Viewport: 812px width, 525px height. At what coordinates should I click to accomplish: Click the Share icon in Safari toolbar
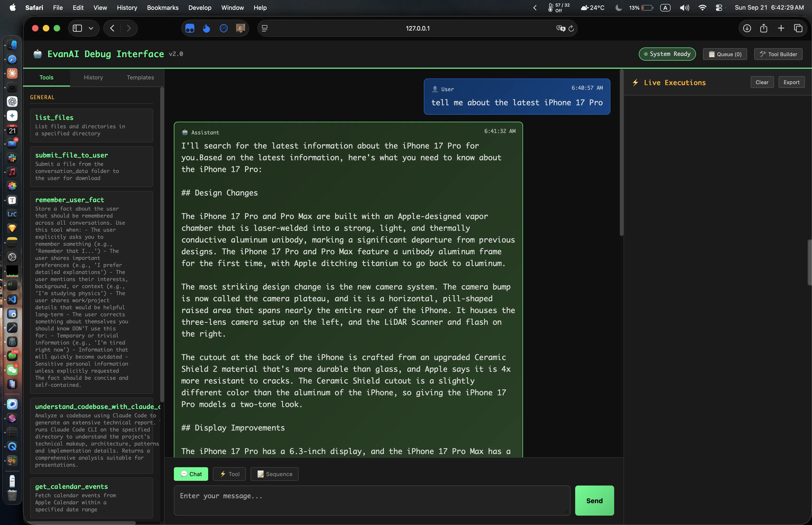(x=764, y=28)
